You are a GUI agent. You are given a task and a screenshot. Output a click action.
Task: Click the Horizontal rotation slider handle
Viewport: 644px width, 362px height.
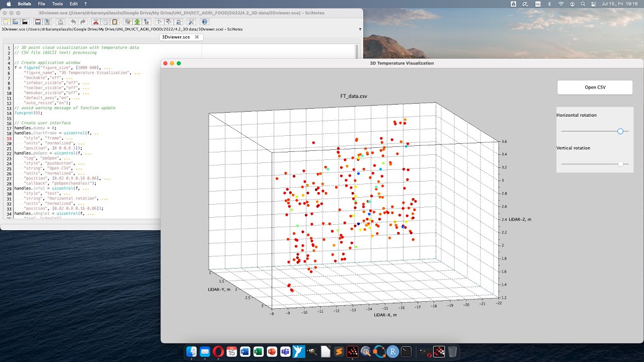click(620, 131)
